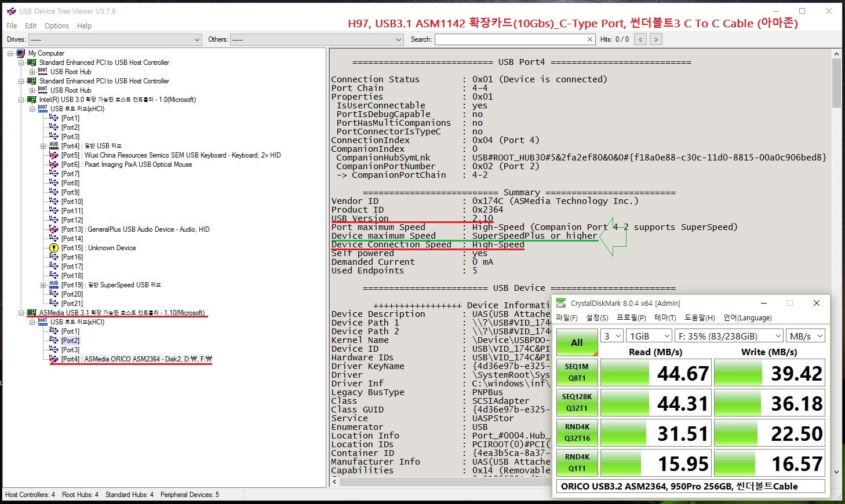This screenshot has width=845, height=504.
Task: Select Port2 under ASMedia root hub
Action: (71, 341)
